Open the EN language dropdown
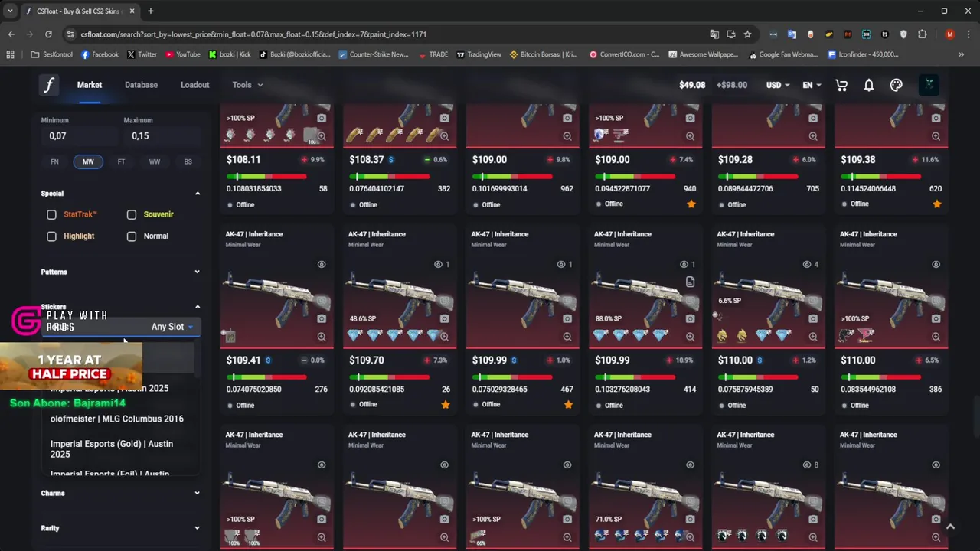 coord(812,85)
